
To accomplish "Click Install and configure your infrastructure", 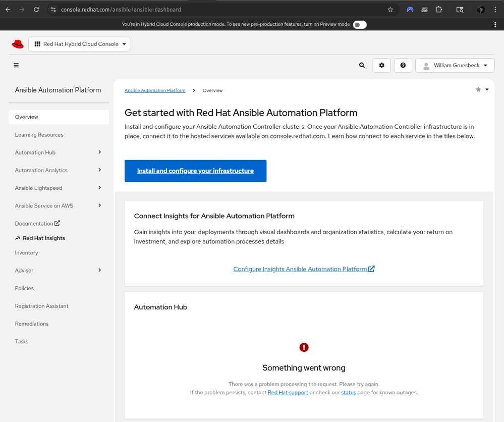I will point(195,171).
